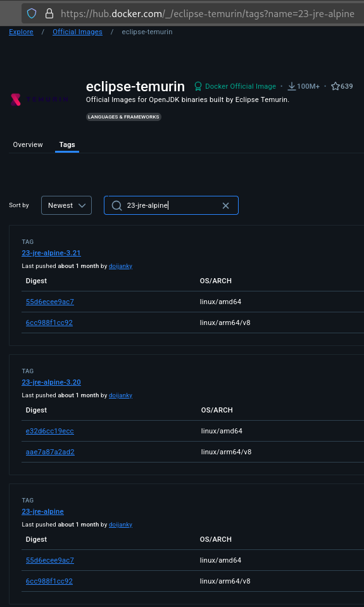Viewport: 364px width, 607px height.
Task: Open tag 23-jre-alpine-3.20
Action: pos(51,383)
